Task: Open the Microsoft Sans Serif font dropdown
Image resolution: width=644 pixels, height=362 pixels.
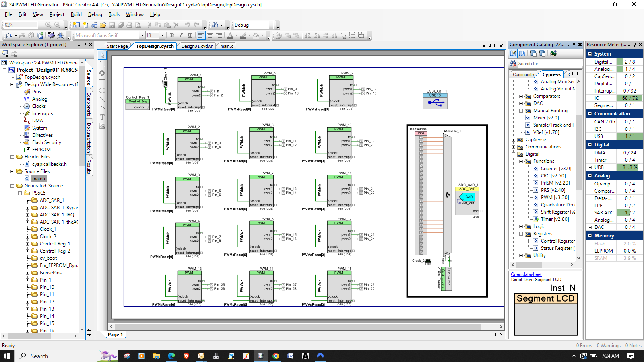Action: pyautogui.click(x=141, y=35)
